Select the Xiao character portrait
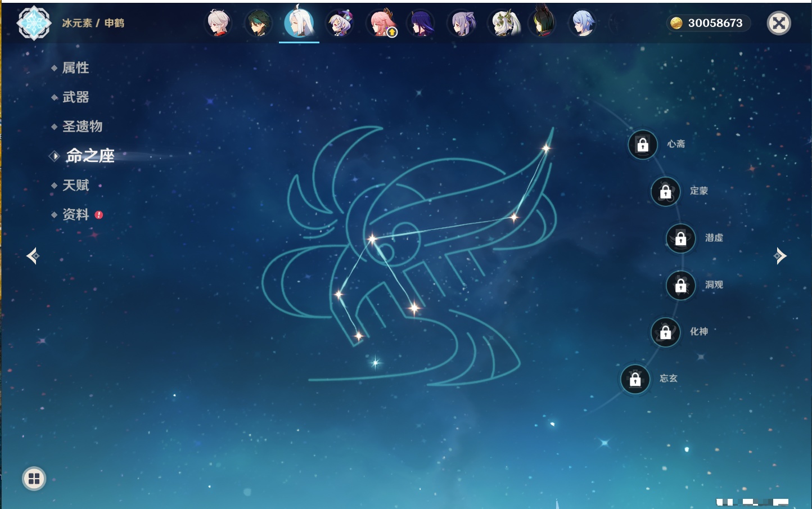This screenshot has height=509, width=812. coord(259,23)
